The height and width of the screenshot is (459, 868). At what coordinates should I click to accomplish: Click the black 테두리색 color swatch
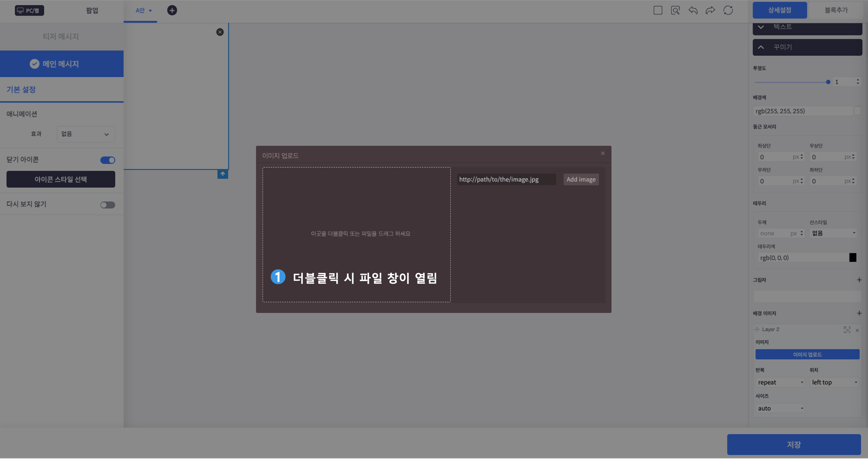853,258
